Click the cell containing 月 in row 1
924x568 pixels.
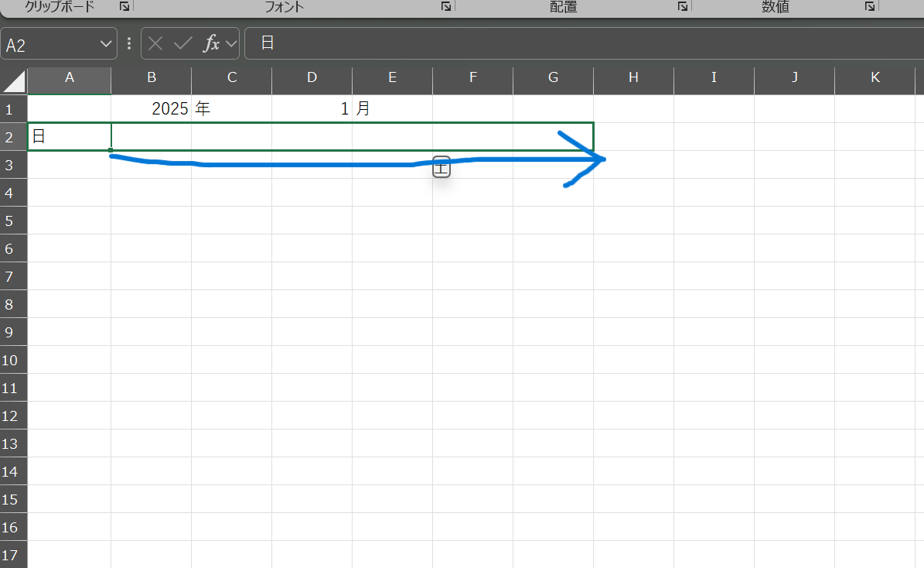coord(392,109)
